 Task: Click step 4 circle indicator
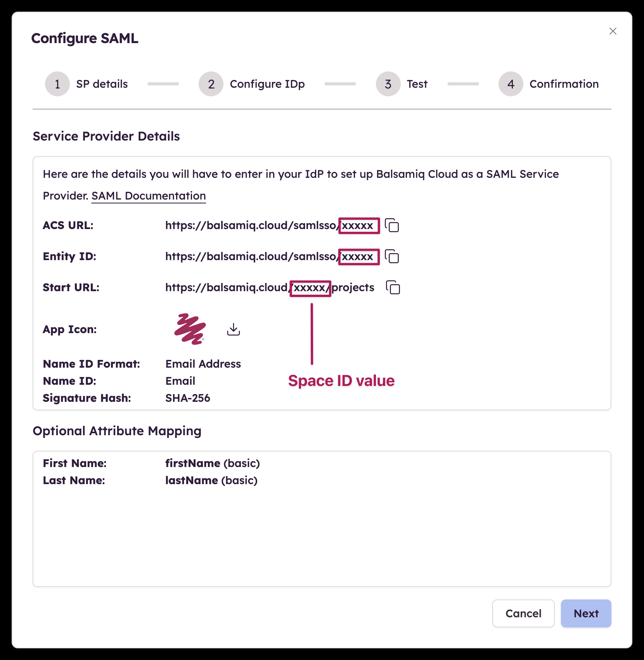510,83
